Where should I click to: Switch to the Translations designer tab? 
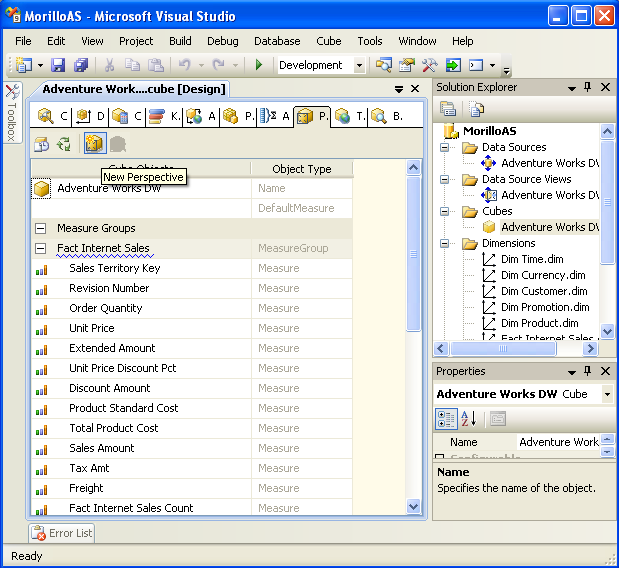tap(350, 116)
